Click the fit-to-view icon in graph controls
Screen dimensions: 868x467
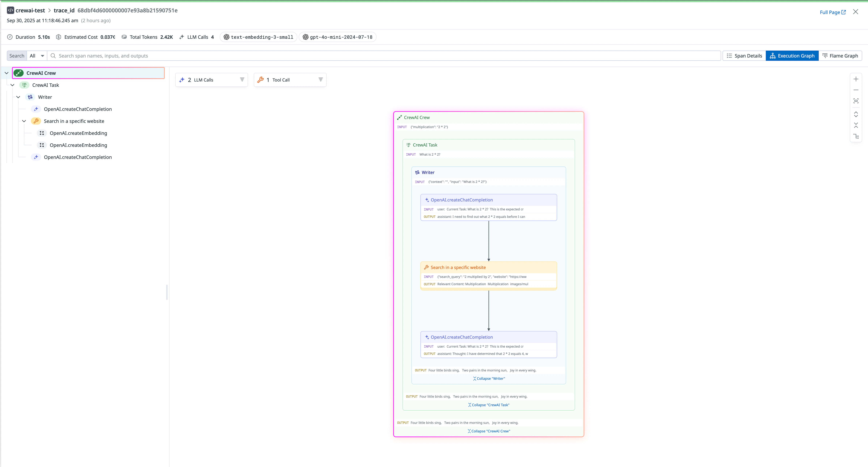856,100
